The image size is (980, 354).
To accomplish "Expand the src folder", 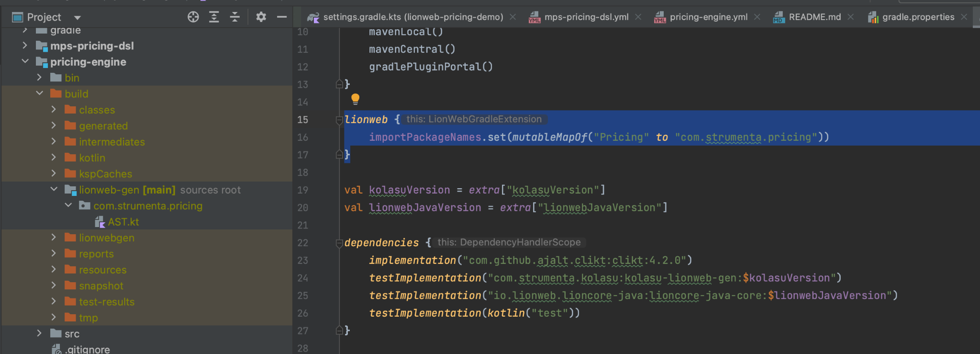I will tap(39, 333).
